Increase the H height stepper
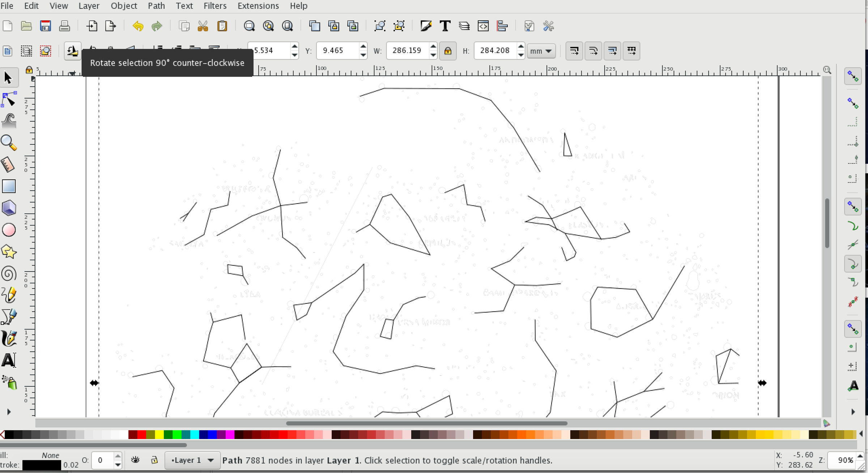868x473 pixels. click(521, 47)
